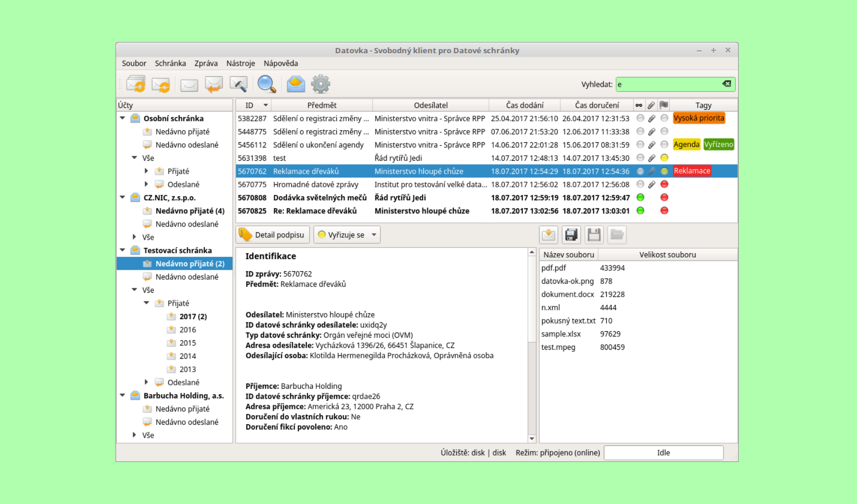Open Vyřizuje se state dropdown
This screenshot has width=857, height=504.
point(347,234)
